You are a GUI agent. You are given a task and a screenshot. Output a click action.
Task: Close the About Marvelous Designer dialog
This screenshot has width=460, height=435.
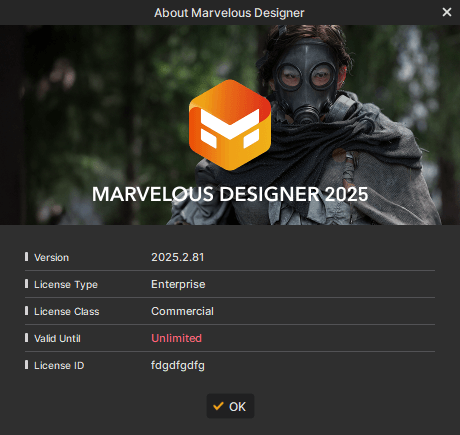[x=447, y=12]
